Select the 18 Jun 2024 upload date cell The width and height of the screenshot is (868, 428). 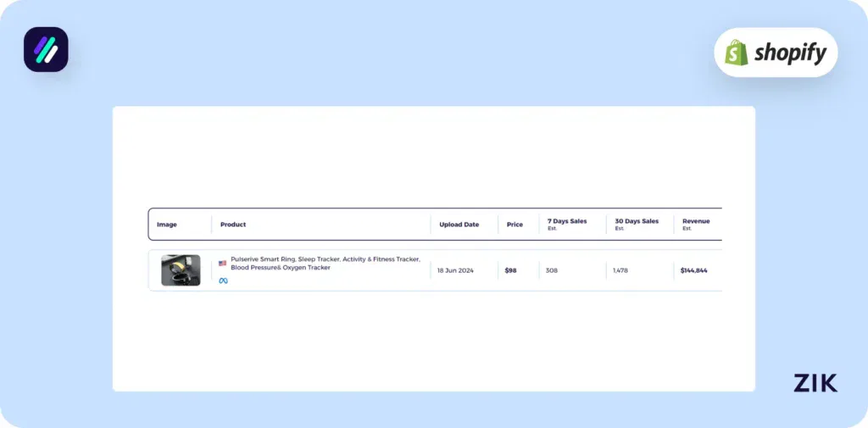click(456, 270)
